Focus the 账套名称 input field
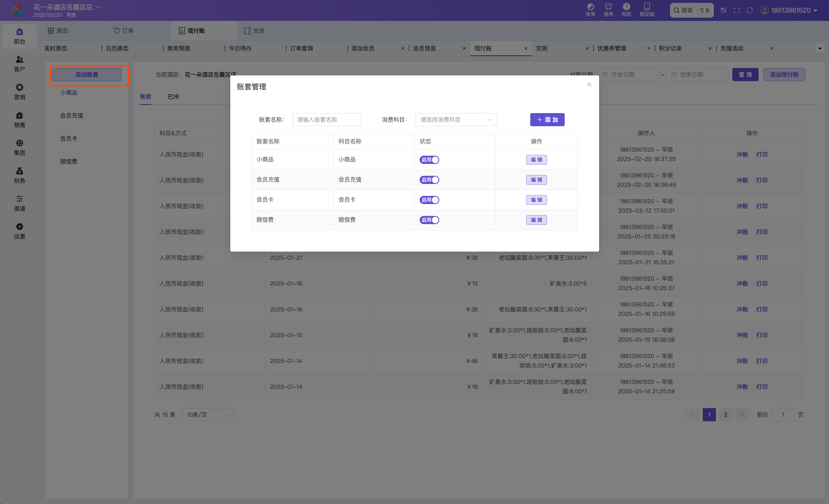This screenshot has height=504, width=829. pos(327,120)
